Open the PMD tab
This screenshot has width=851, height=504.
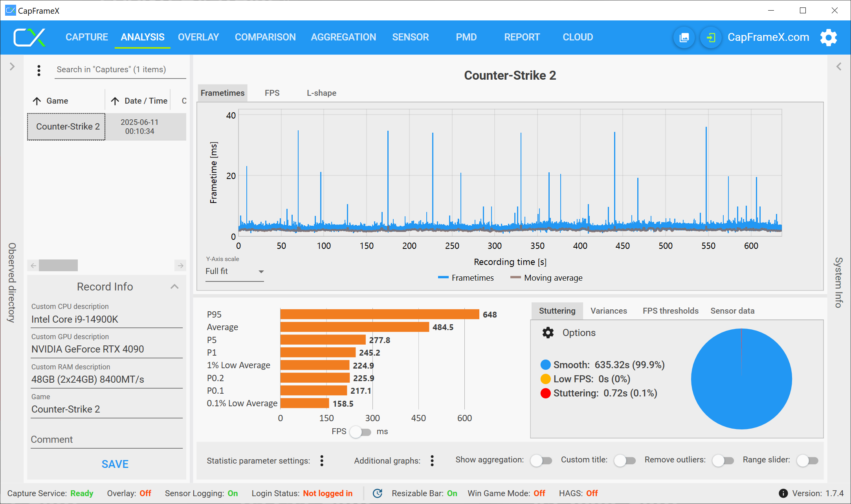pyautogui.click(x=466, y=37)
